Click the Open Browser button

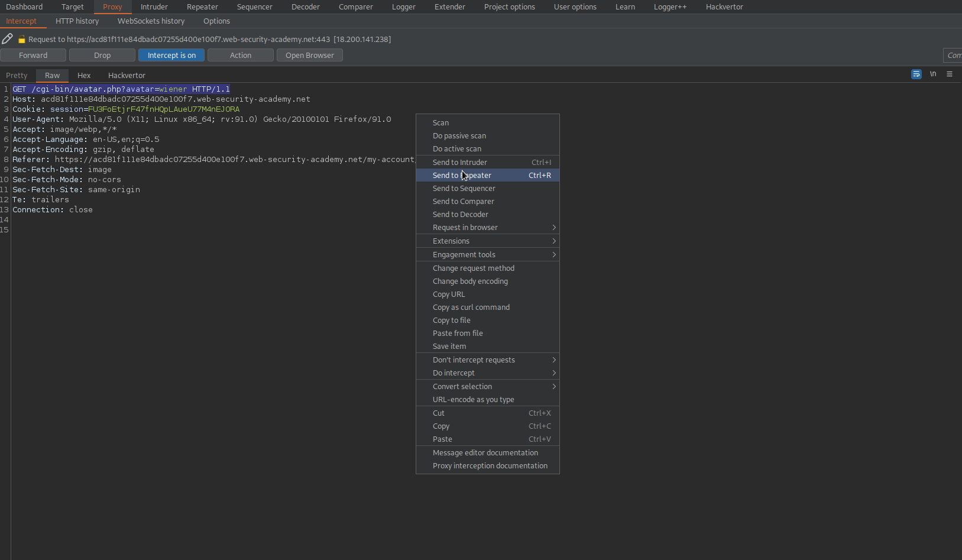310,55
